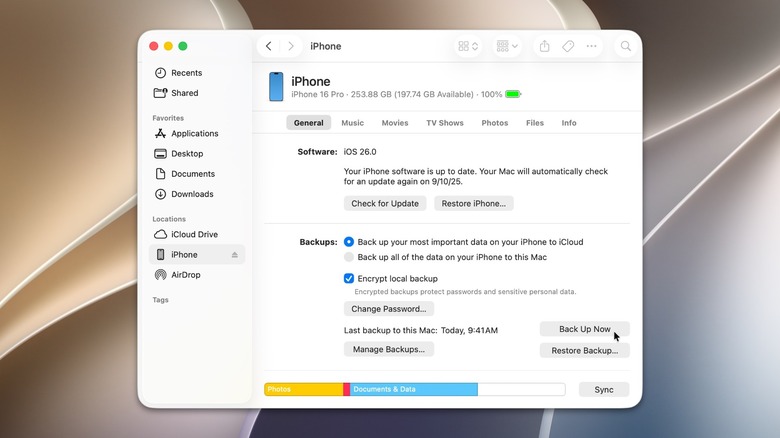Click the Sync button
This screenshot has width=780, height=438.
coord(604,390)
